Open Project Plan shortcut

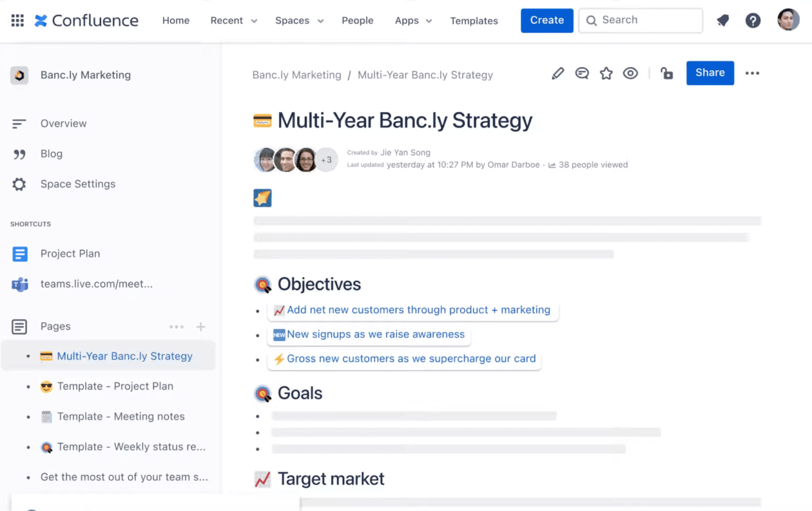[x=70, y=253]
